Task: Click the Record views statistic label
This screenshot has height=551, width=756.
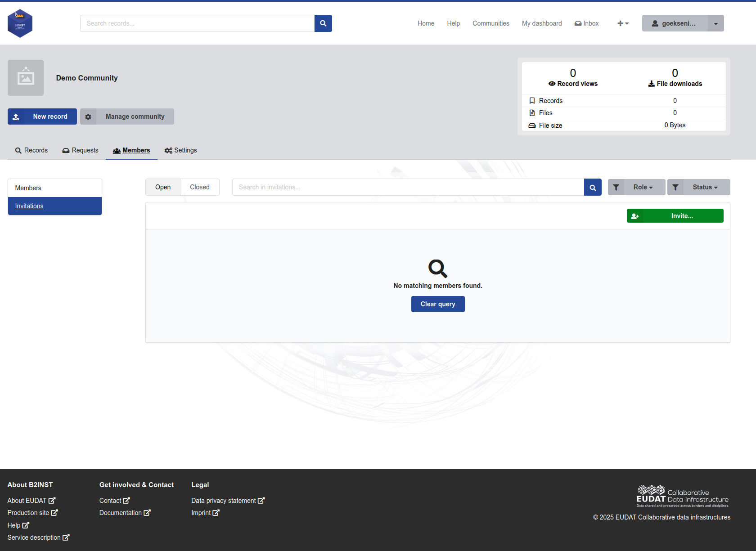Action: pyautogui.click(x=573, y=84)
